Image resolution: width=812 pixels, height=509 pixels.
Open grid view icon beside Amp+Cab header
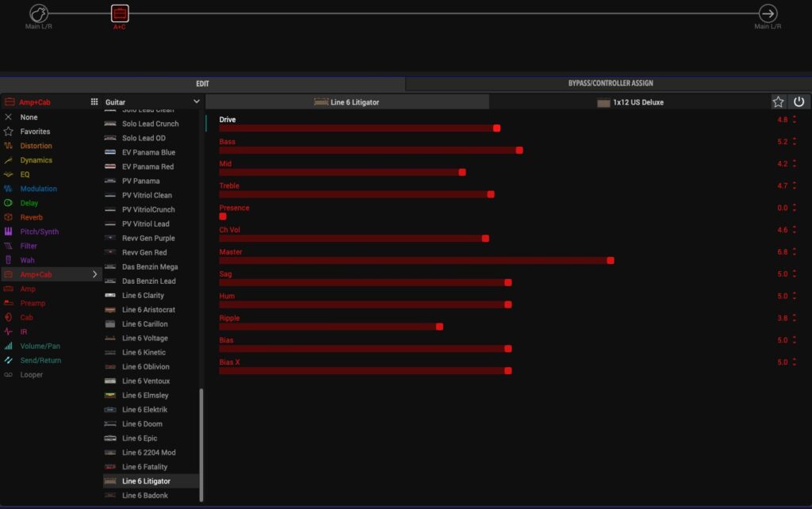[94, 102]
